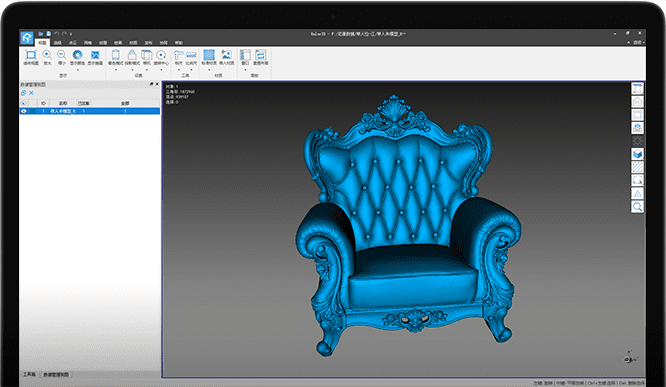Open the quick access customize dropdown arrow
This screenshot has height=387, width=666.
point(71,34)
